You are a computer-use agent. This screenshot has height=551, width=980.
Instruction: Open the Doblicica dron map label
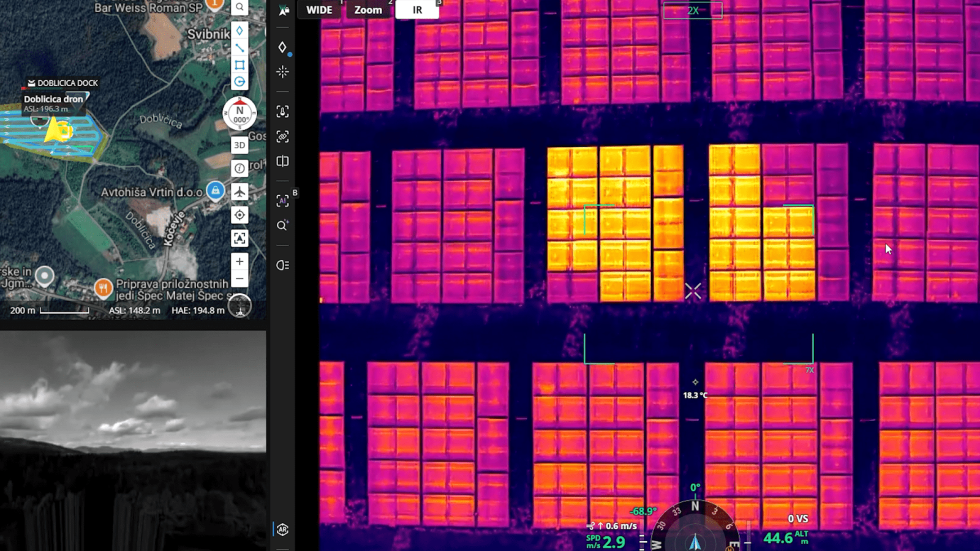[x=54, y=99]
